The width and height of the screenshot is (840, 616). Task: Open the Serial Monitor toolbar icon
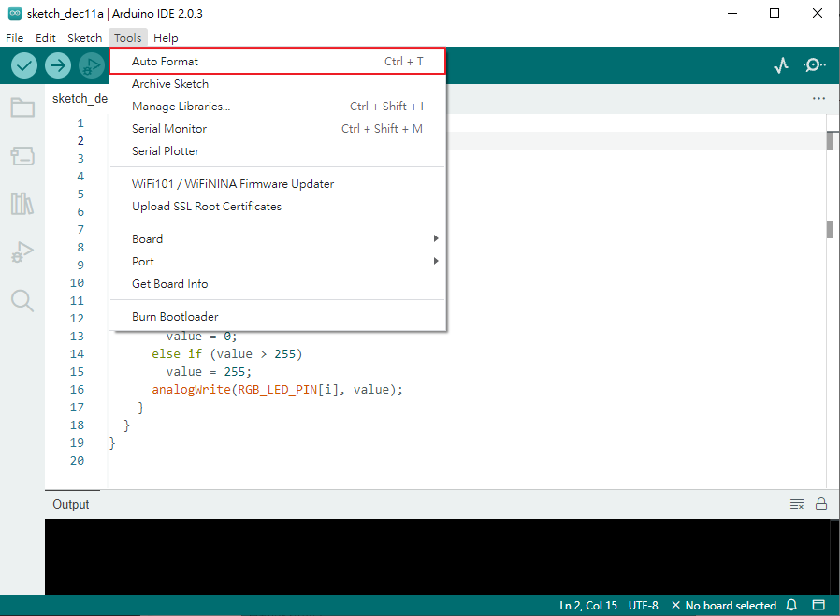coord(814,65)
